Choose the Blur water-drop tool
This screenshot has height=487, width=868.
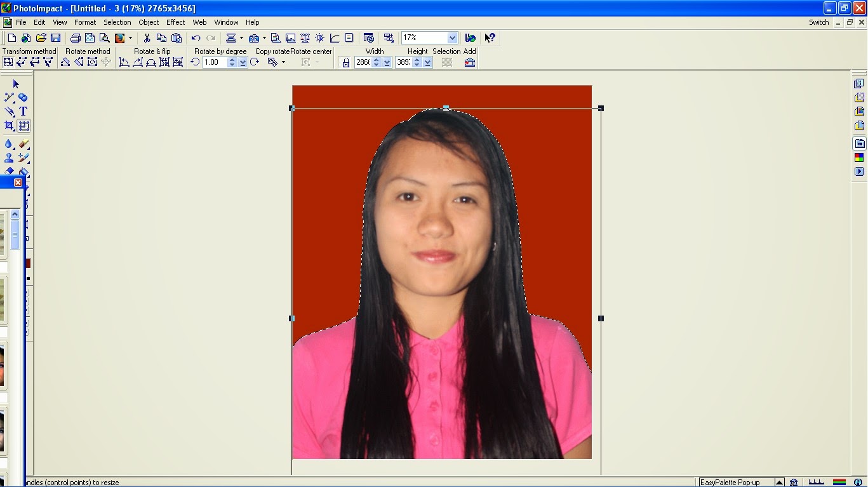coord(9,144)
